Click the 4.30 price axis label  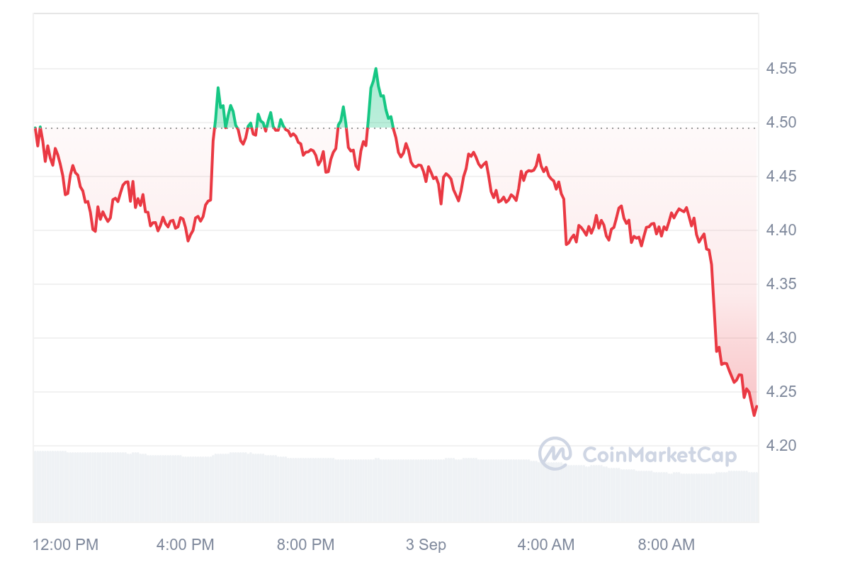click(781, 338)
